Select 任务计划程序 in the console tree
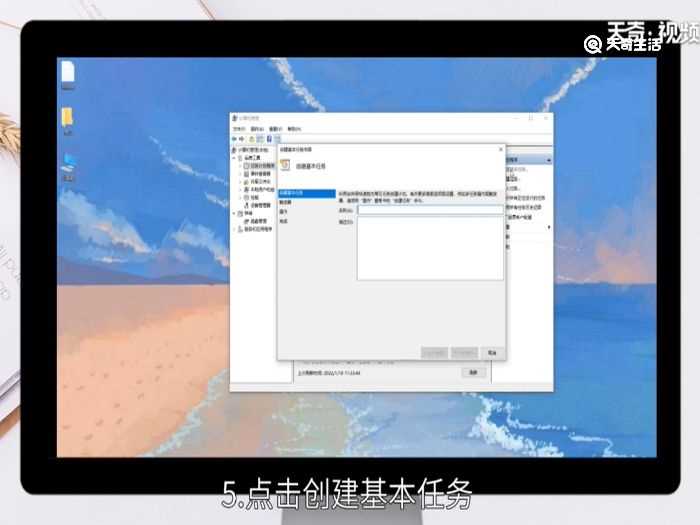Screen dimensions: 700x525 [x=262, y=166]
